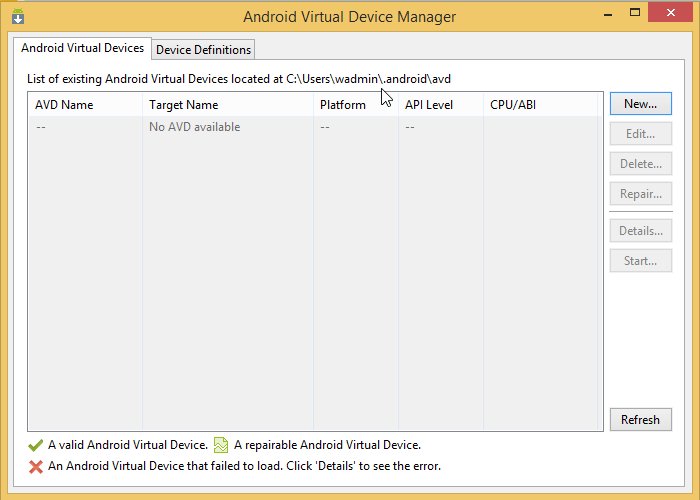Image resolution: width=700 pixels, height=500 pixels.
Task: Maximize the Android Virtual Device Manager window
Action: click(x=635, y=12)
